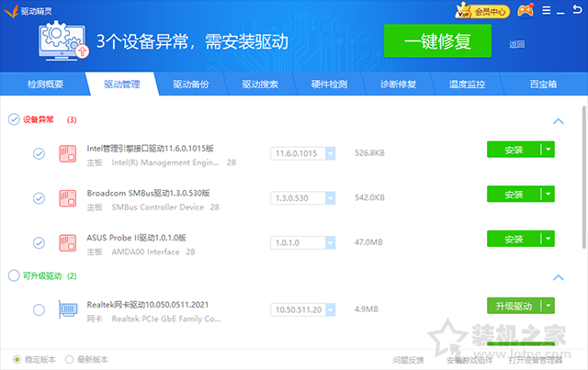
Task: Install the ASUS Probe II driver
Action: (x=514, y=239)
